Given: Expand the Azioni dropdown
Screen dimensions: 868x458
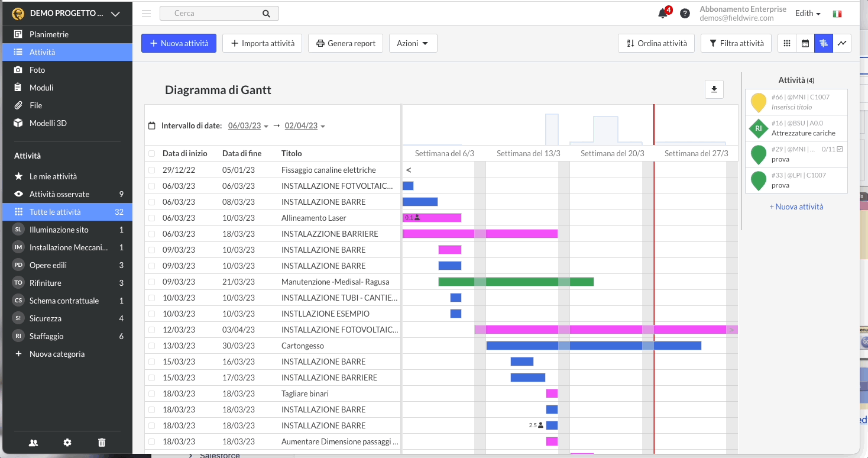Looking at the screenshot, I should pyautogui.click(x=413, y=43).
